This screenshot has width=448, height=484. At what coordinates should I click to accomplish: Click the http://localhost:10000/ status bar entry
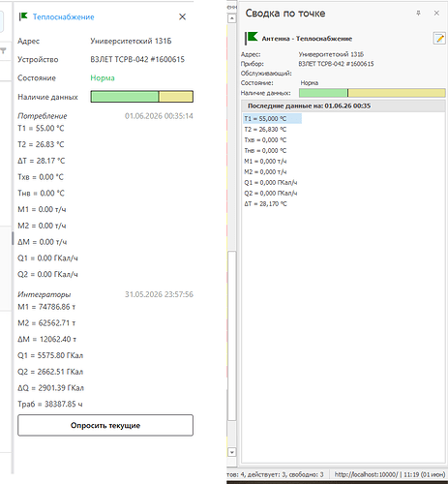pyautogui.click(x=366, y=474)
